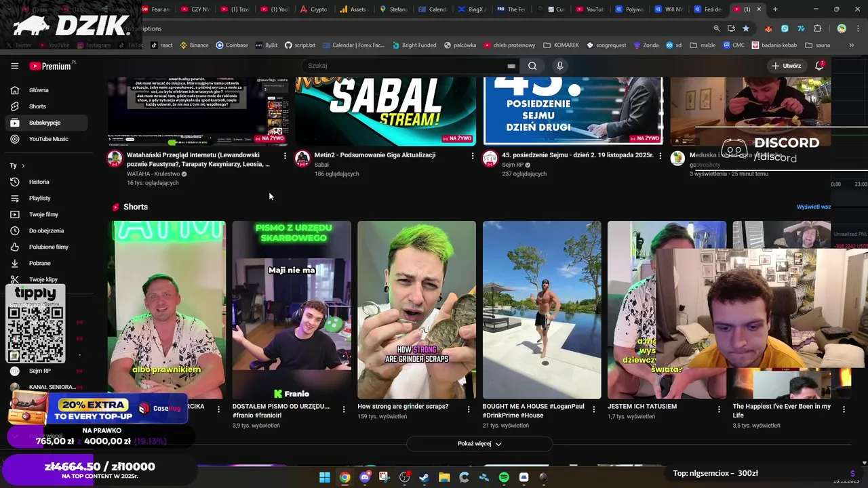Open Steam from the Windows taskbar
The width and height of the screenshot is (868, 488).
pos(425,477)
